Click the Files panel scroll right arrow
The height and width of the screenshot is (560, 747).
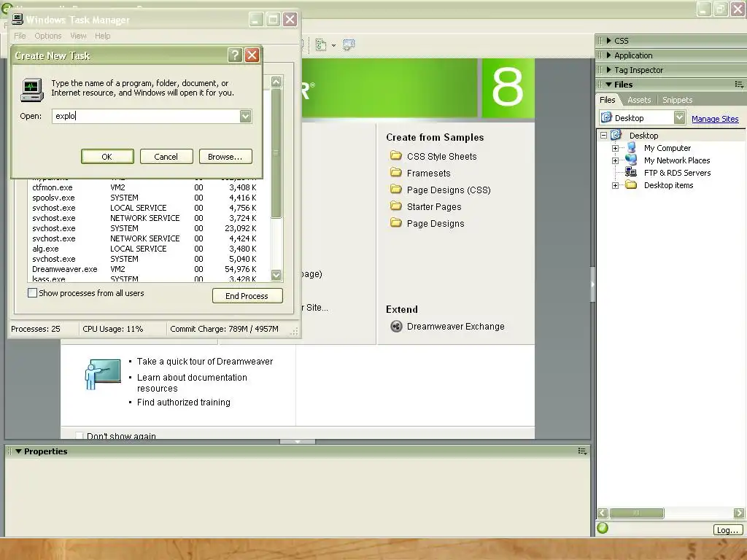tap(739, 513)
